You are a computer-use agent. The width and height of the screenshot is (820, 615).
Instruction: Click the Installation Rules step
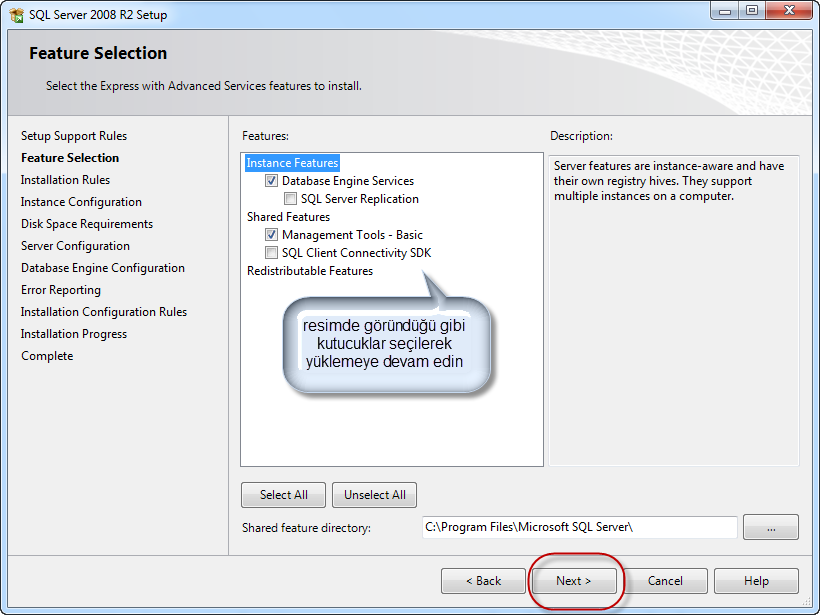click(65, 180)
